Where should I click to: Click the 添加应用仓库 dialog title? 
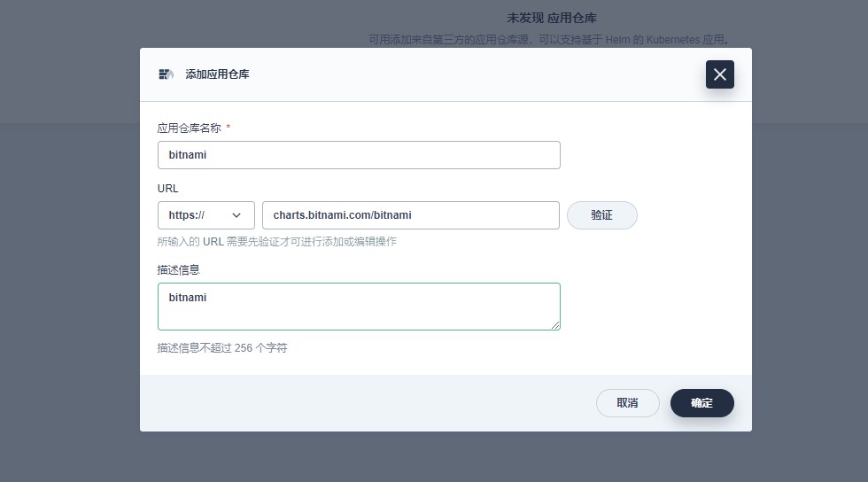click(217, 74)
